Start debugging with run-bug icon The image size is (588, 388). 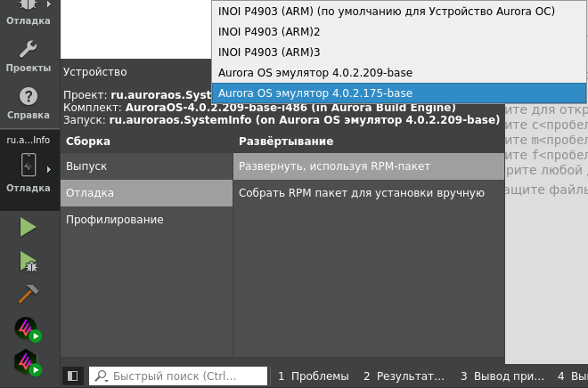click(29, 261)
